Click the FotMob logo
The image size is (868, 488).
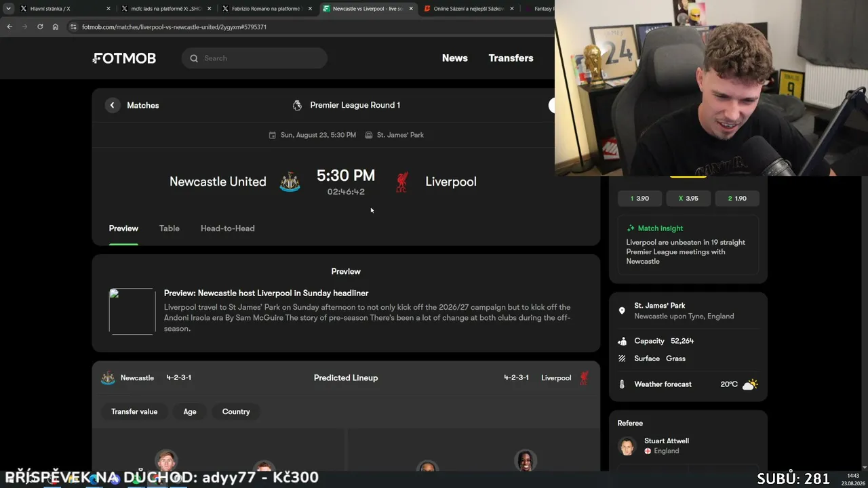pos(124,58)
